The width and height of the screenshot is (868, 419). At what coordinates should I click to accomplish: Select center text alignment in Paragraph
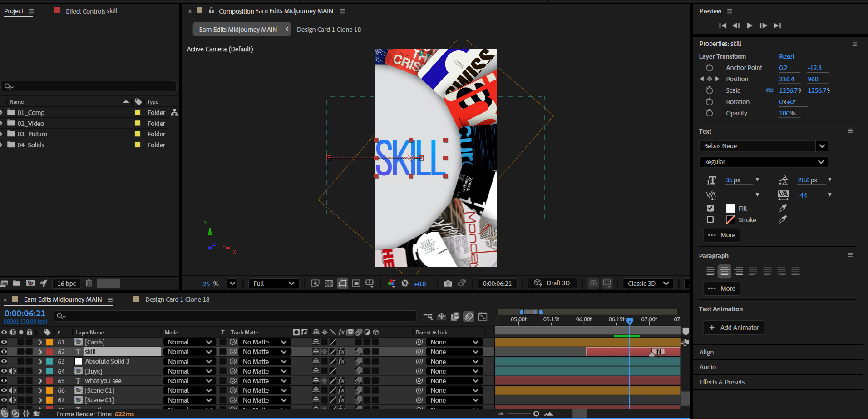pyautogui.click(x=725, y=271)
